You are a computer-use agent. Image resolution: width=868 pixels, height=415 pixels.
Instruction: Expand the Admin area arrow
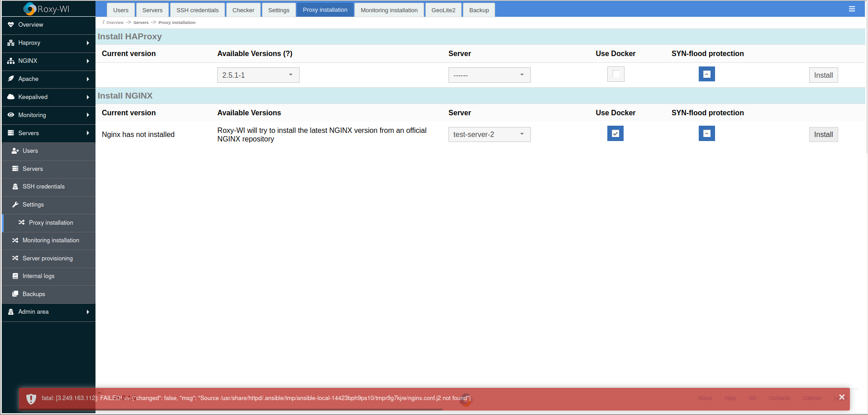point(88,311)
